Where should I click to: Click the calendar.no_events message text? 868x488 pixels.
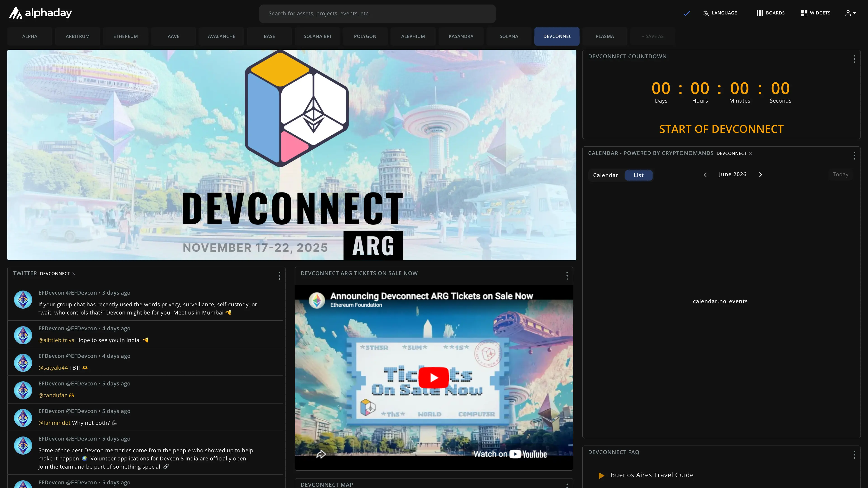click(x=720, y=301)
